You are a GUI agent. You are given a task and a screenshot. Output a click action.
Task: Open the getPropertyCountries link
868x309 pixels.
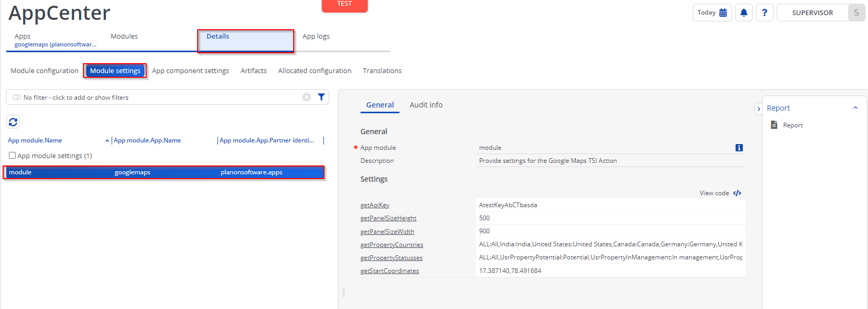[392, 245]
